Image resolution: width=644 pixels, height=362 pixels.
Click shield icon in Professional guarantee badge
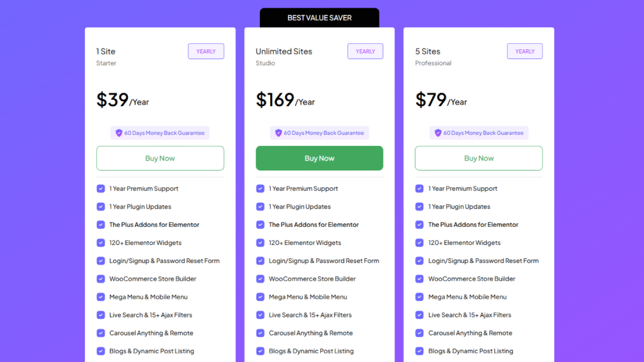(x=438, y=133)
